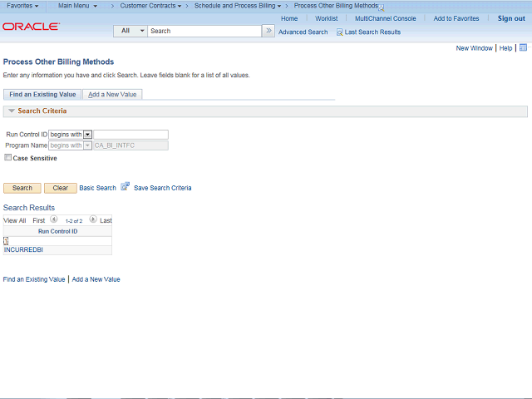Collapse the Search Criteria section
This screenshot has height=399, width=532.
pos(12,111)
